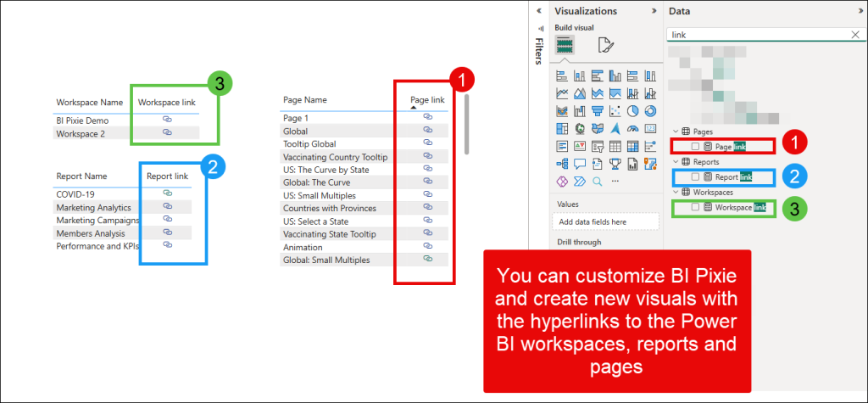Image resolution: width=868 pixels, height=403 pixels.
Task: Enable the Workspace link field checkbox
Action: [x=695, y=208]
